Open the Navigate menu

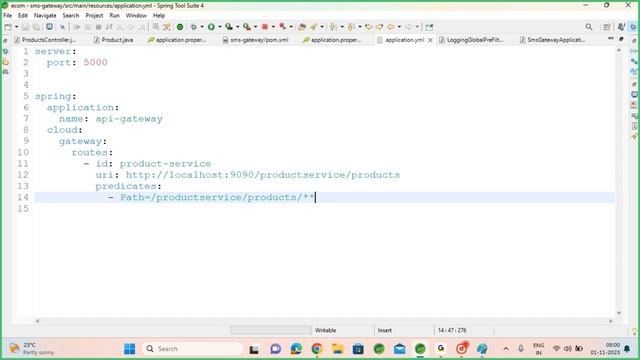45,16
